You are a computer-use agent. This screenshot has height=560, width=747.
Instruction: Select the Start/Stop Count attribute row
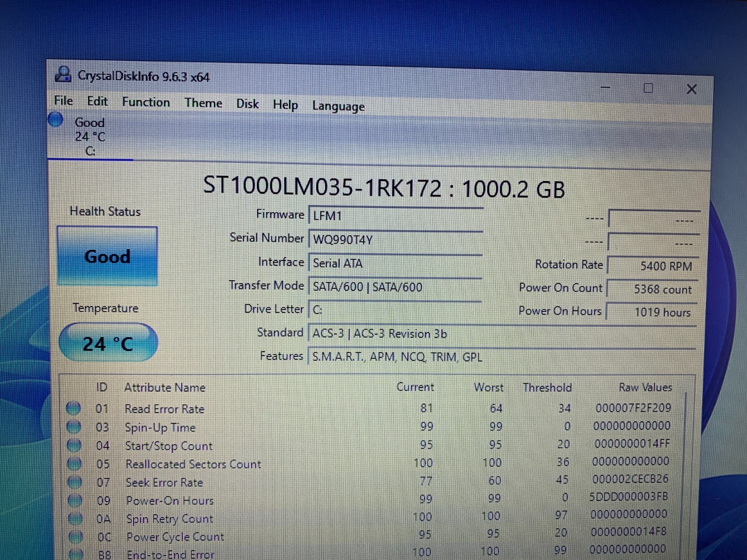point(373,445)
